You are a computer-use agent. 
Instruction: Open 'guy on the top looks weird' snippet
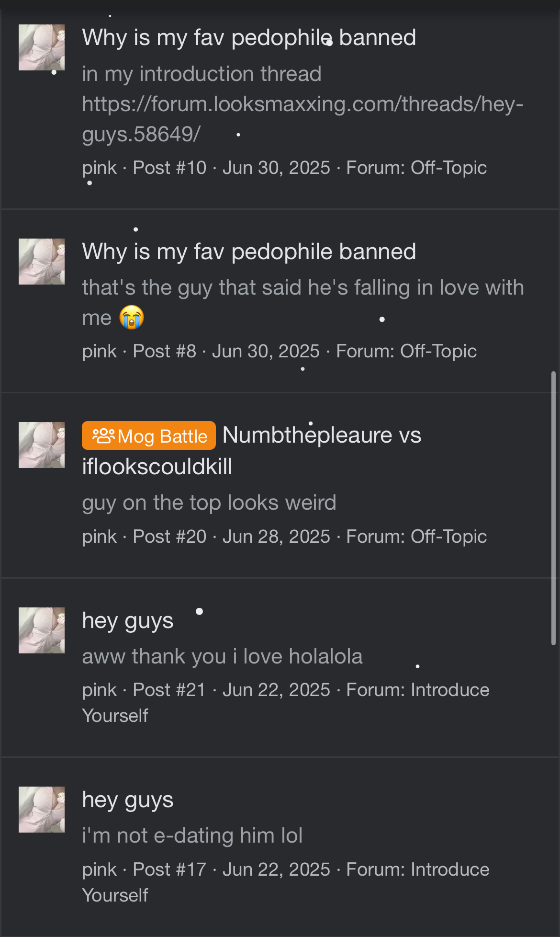click(x=209, y=503)
